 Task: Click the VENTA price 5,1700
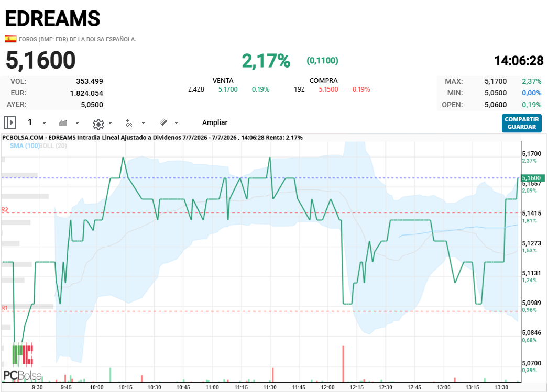click(228, 89)
